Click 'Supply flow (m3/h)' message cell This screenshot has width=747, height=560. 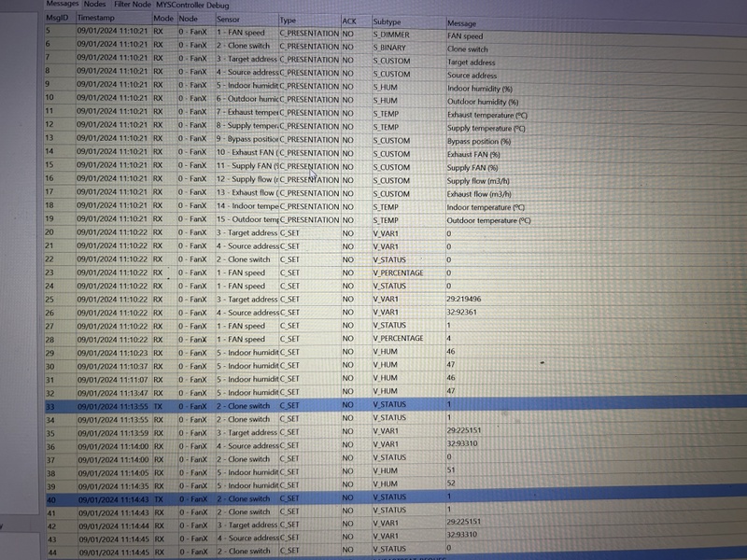tap(478, 181)
